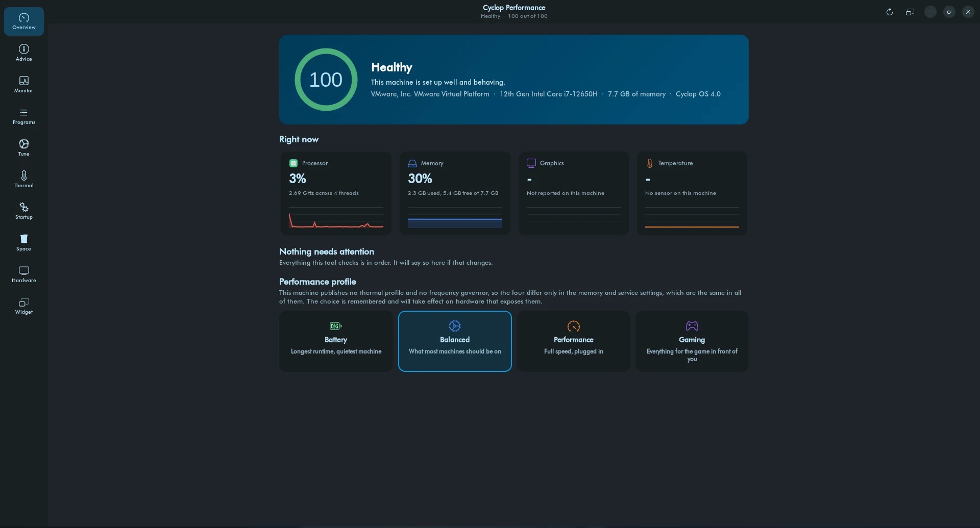Click the Battery profile icon
Screen dimensions: 980x528
pos(336,326)
